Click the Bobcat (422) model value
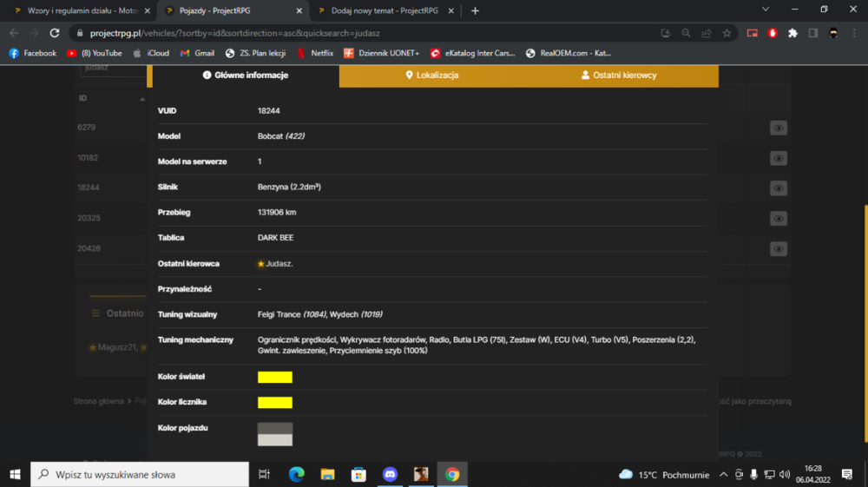The height and width of the screenshot is (487, 868). (x=281, y=136)
